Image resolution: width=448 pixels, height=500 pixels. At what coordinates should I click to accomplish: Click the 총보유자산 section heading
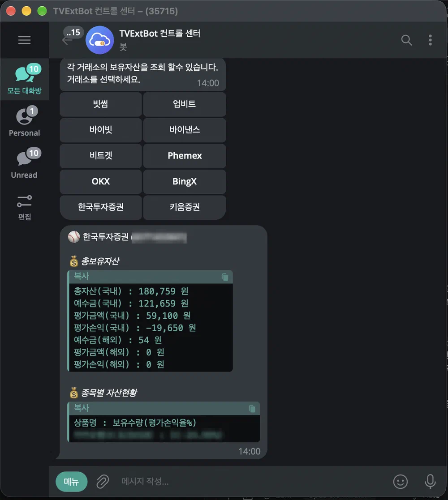coord(100,261)
